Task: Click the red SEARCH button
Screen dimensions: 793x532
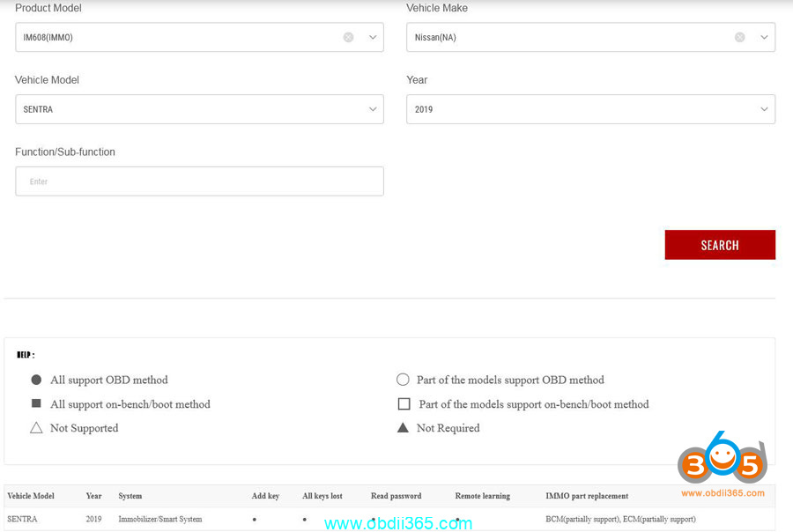Action: 720,245
